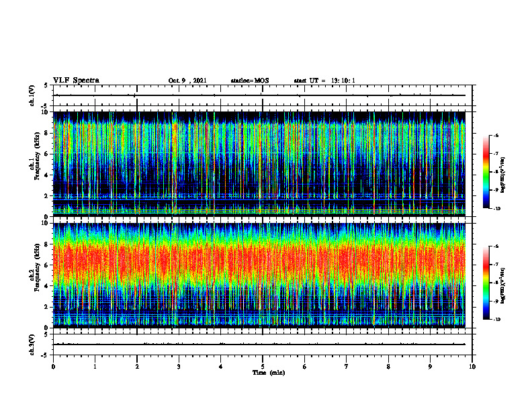Click the time axis tick label "6"
This screenshot has height=411, width=532.
tap(305, 367)
